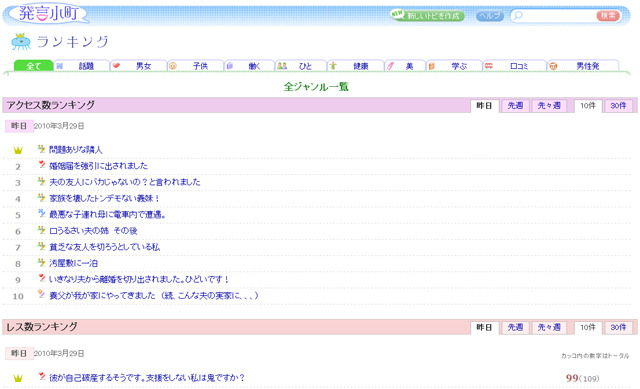
Task: Click the icon beside 夫の友人にバカじゃないの?
Action: (41, 181)
